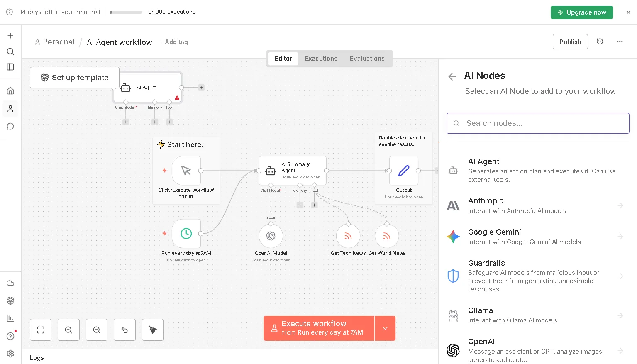Add node after top AI Agent output

(x=201, y=88)
